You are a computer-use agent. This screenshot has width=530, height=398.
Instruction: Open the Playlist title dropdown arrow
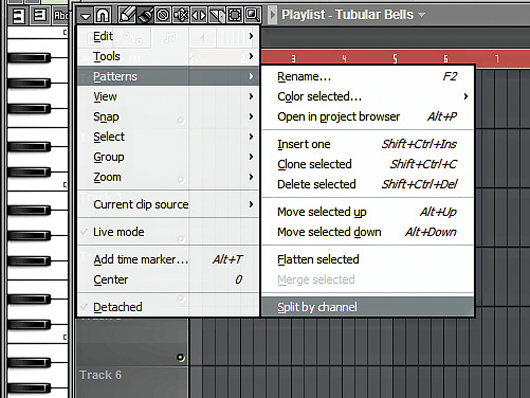(421, 15)
